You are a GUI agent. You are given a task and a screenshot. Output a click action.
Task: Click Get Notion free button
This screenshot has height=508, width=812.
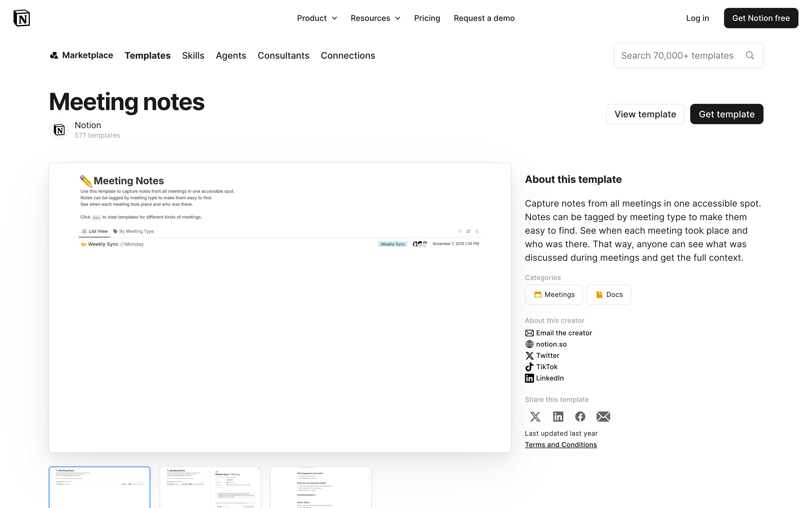761,18
